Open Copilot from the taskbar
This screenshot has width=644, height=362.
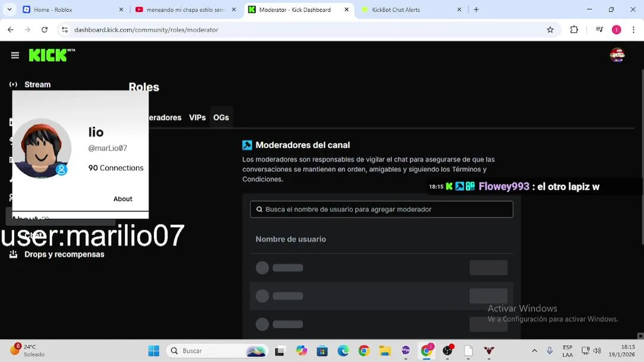(x=301, y=351)
